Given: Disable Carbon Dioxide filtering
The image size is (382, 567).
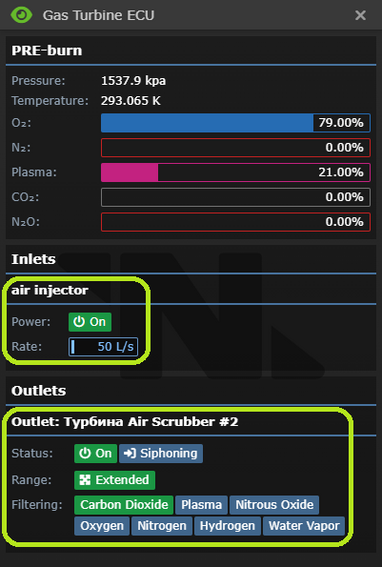Looking at the screenshot, I should coord(124,505).
